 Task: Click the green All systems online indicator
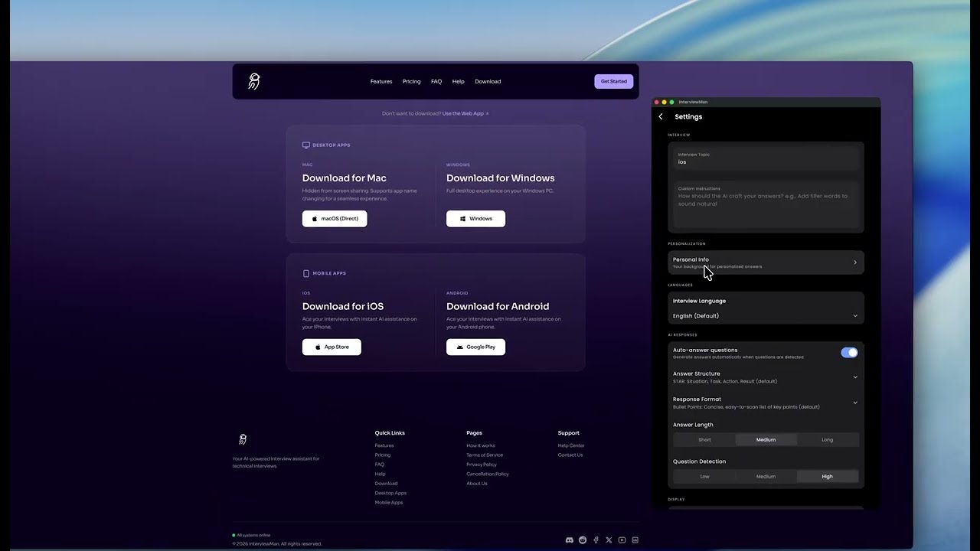(x=234, y=535)
